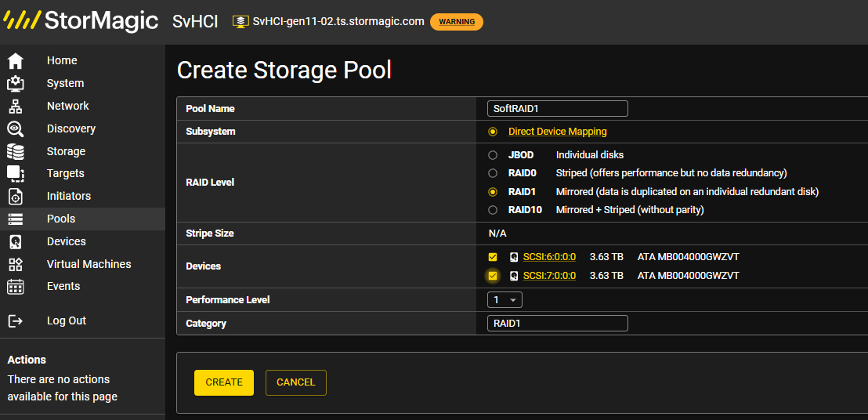Click the Pool Name input field
Screen dimensions: 868x420
coord(558,108)
